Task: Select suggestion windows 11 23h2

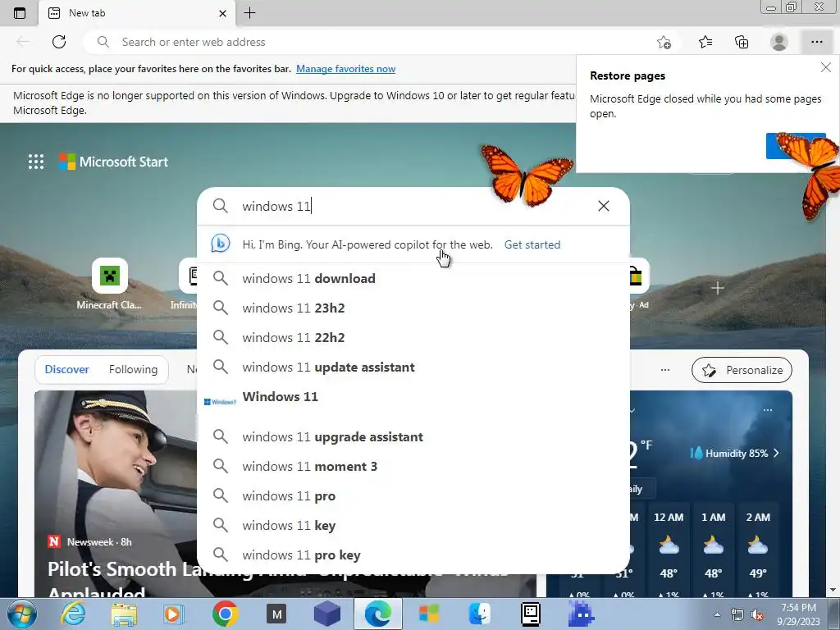Action: click(x=413, y=308)
